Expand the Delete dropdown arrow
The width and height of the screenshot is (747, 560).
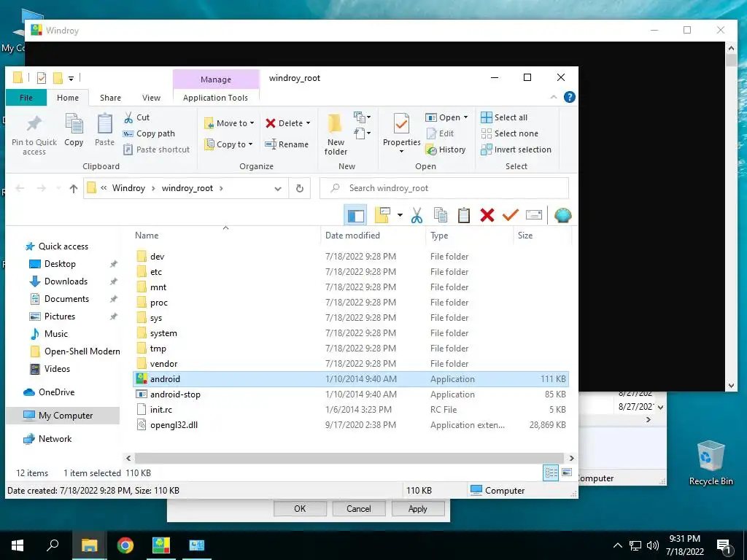coord(309,122)
